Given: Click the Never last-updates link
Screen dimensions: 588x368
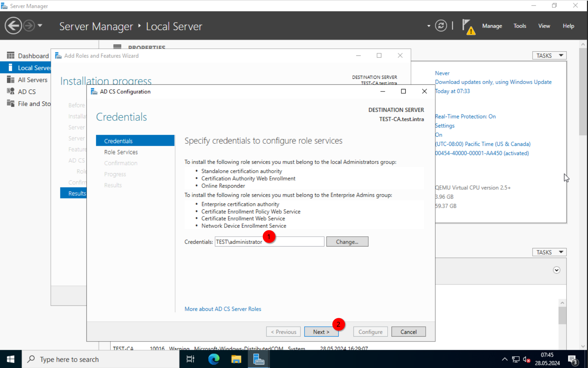Looking at the screenshot, I should tap(442, 73).
